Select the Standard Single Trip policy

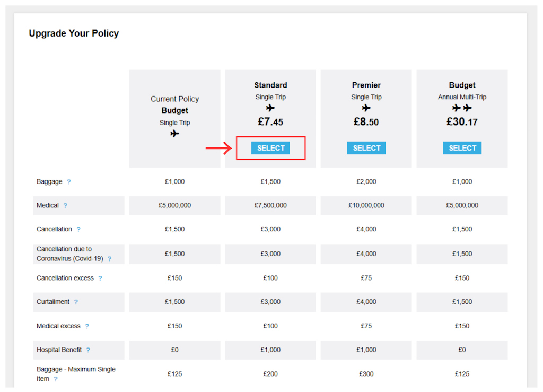click(270, 148)
